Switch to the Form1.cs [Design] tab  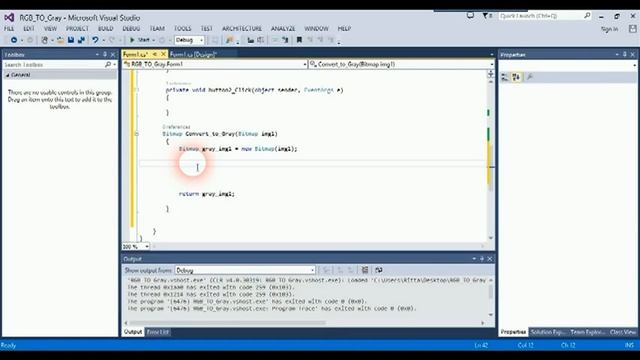(x=193, y=54)
